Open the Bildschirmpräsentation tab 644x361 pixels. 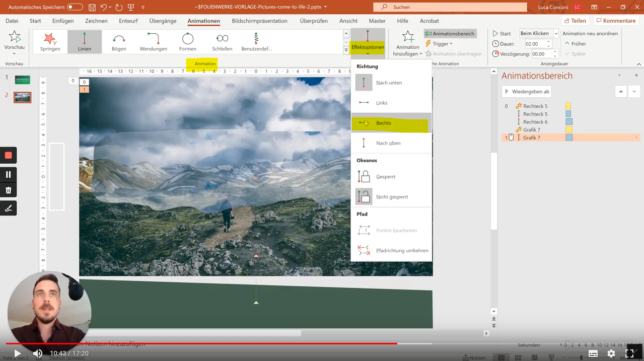(260, 21)
